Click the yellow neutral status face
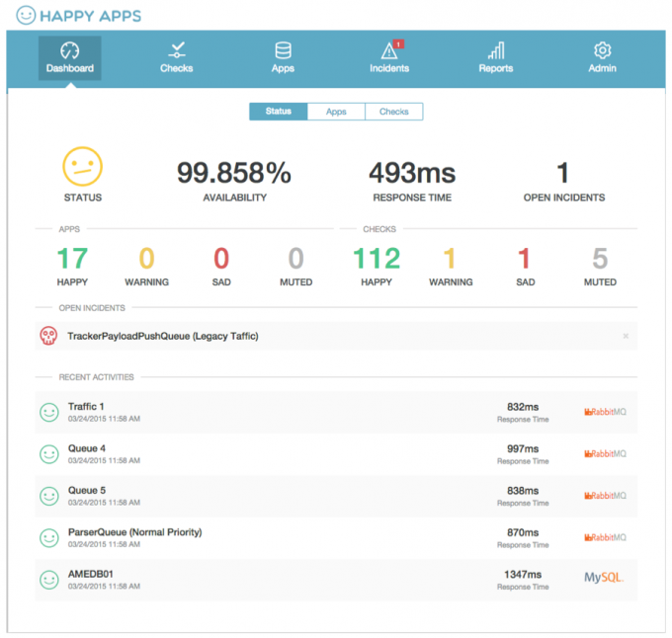 pos(82,167)
